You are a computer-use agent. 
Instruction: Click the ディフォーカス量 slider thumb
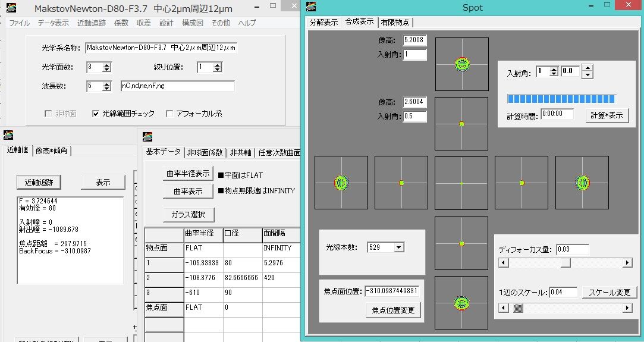[x=566, y=263]
